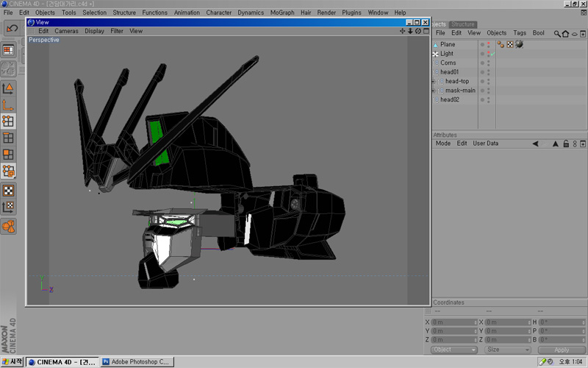This screenshot has width=588, height=368.
Task: Open the Plugins menu
Action: [x=351, y=13]
